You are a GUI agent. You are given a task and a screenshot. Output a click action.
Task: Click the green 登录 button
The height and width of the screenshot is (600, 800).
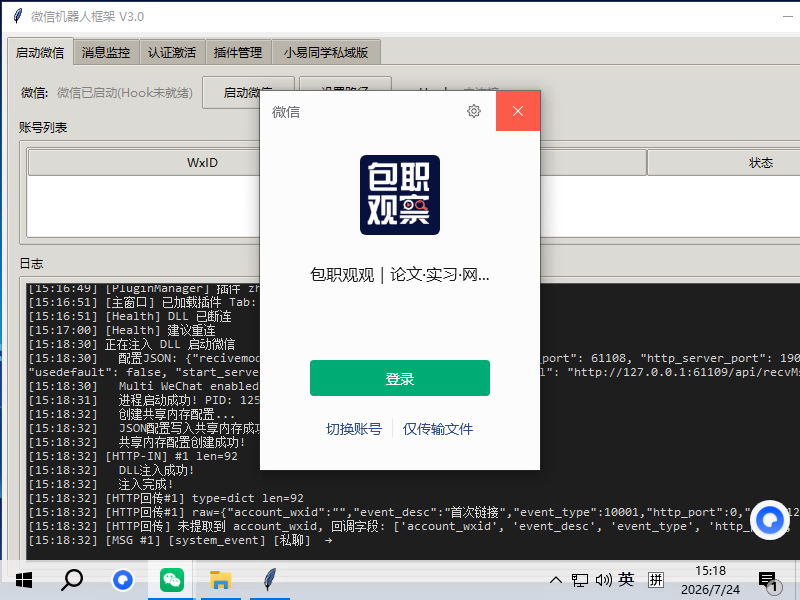pyautogui.click(x=400, y=378)
